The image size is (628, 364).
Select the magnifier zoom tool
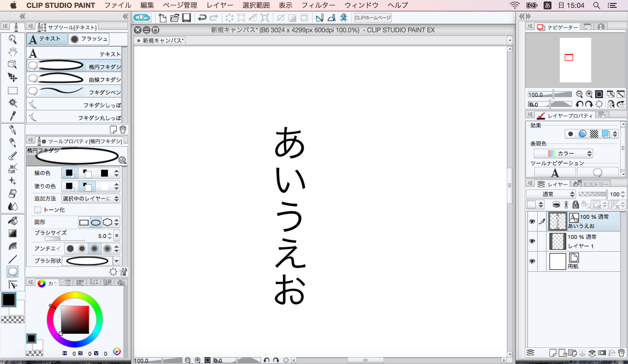(13, 39)
